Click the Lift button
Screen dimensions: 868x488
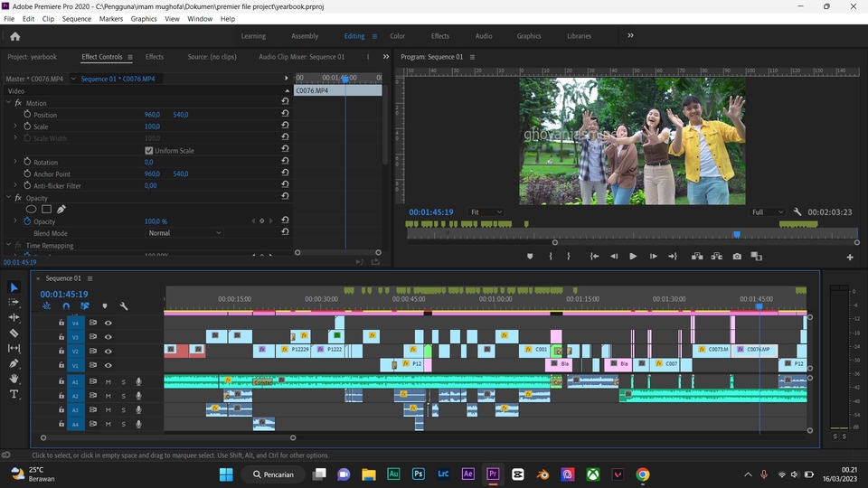697,256
